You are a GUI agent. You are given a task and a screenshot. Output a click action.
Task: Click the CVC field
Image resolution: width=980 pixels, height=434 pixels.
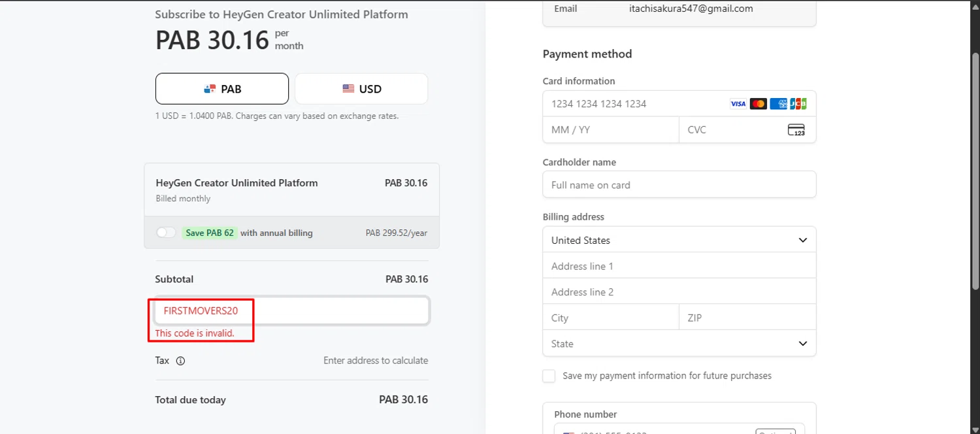(747, 130)
